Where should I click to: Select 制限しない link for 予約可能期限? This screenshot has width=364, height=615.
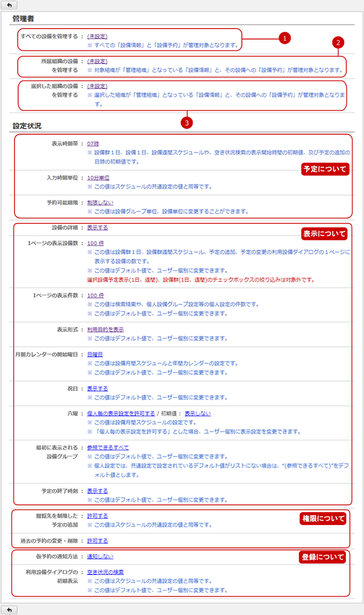click(x=100, y=203)
